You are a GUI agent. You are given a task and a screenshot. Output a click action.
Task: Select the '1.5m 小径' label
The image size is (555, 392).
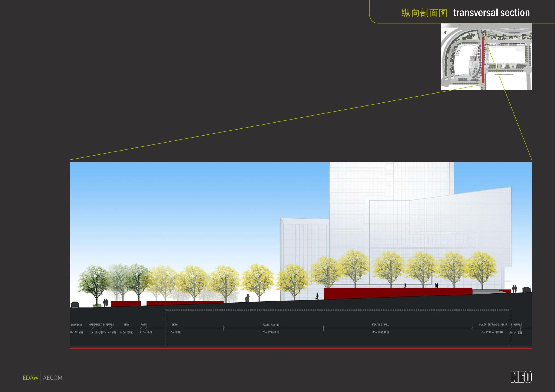[x=146, y=332]
